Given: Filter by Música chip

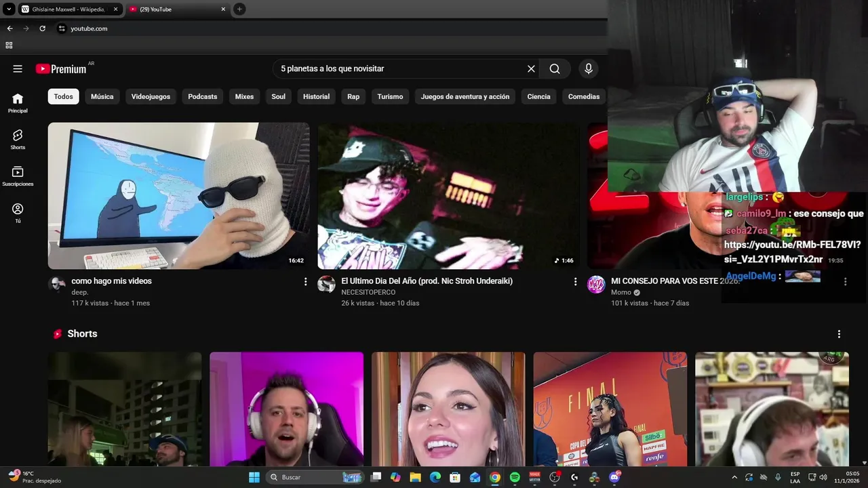Looking at the screenshot, I should pos(102,96).
